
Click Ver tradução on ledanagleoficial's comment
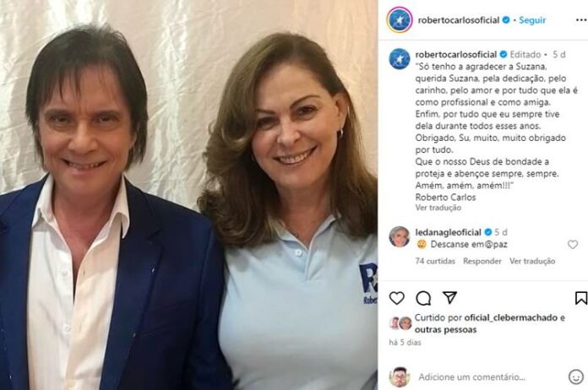point(532,262)
